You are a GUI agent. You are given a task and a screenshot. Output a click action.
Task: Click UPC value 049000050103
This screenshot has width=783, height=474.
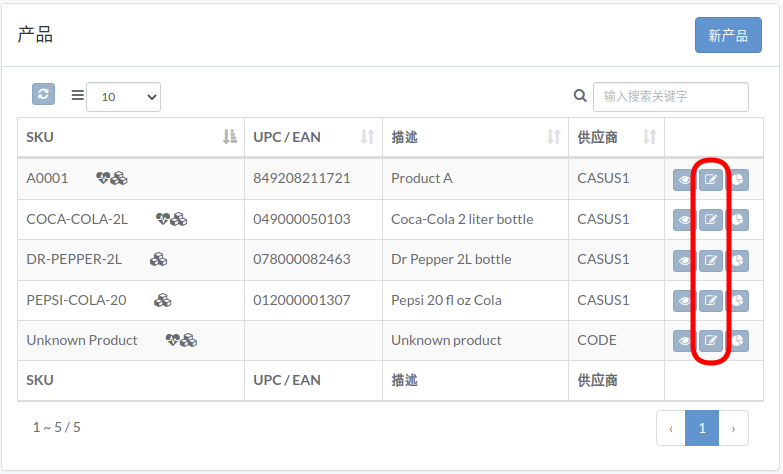(302, 219)
